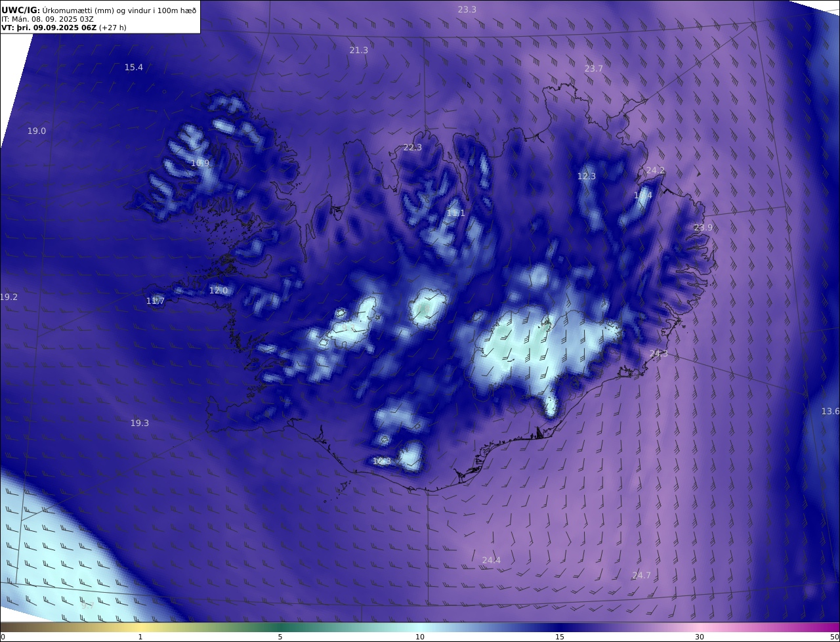Click the 5 tick on the color scale
Viewport: 840px width, 642px height.
[x=280, y=637]
